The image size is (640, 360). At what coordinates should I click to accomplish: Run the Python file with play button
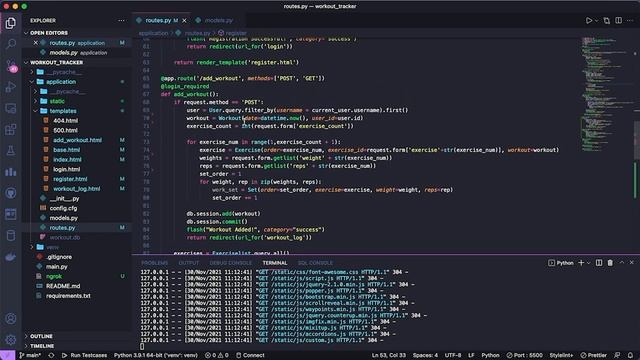coord(589,20)
